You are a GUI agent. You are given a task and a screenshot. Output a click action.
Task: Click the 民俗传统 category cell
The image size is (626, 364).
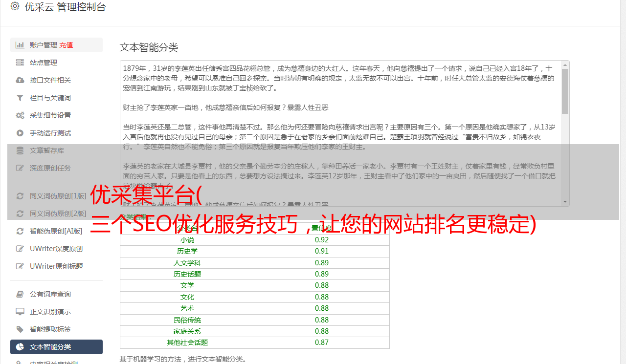click(187, 320)
